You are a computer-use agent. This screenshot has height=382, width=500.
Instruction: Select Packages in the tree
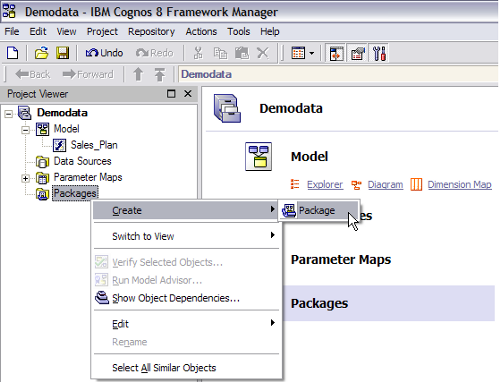point(75,193)
